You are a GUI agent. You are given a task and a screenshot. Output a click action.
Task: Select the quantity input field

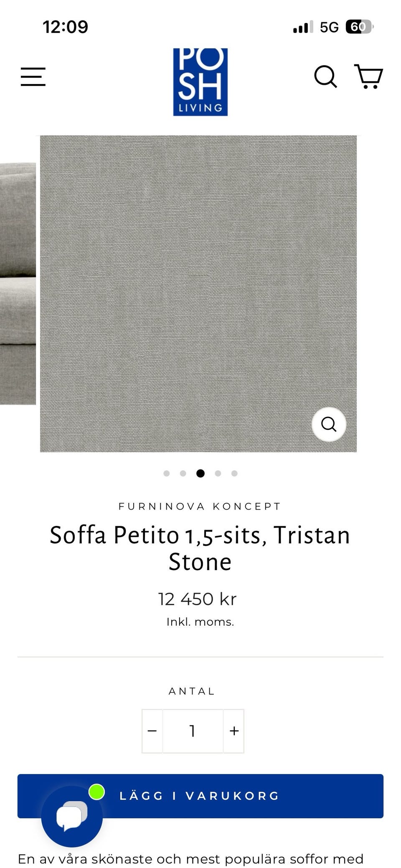[x=193, y=731]
